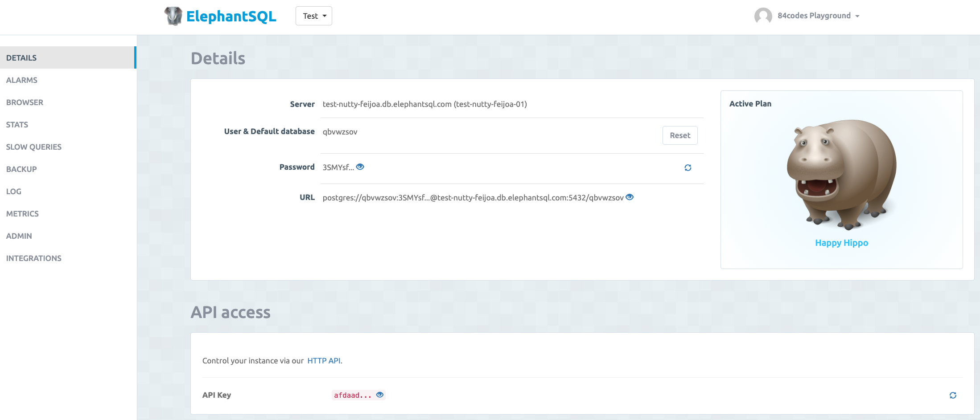Show full URL with the eye icon
980x420 pixels.
pyautogui.click(x=630, y=197)
